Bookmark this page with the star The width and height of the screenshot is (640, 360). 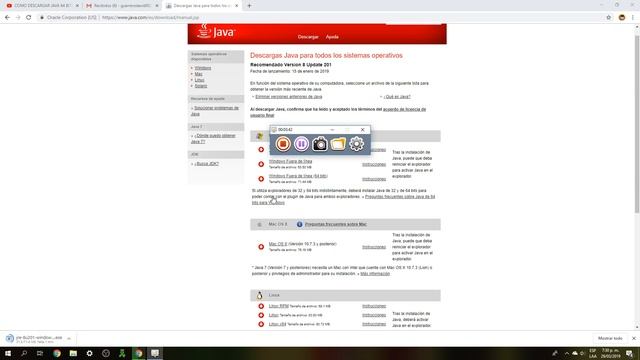tap(609, 18)
